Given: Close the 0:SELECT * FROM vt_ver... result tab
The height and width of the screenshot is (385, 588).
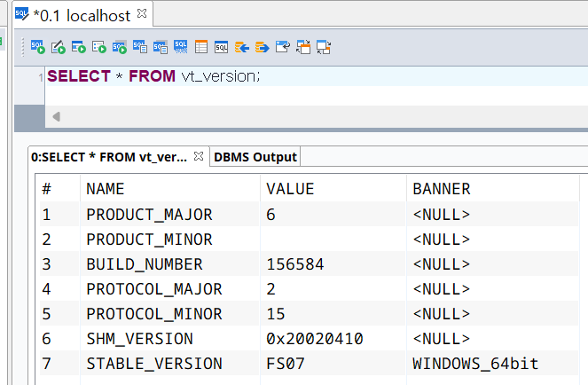Looking at the screenshot, I should pos(199,156).
